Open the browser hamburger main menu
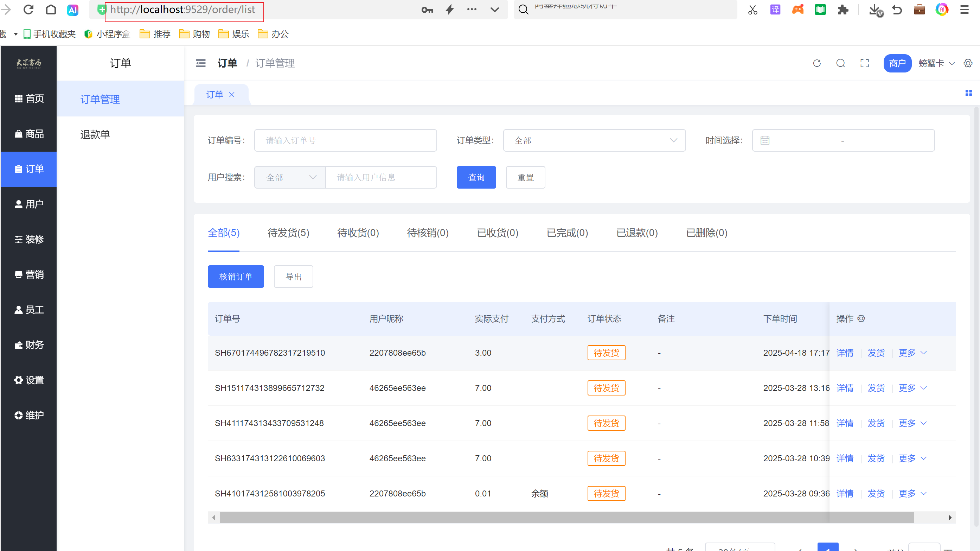The height and width of the screenshot is (551, 980). click(964, 9)
